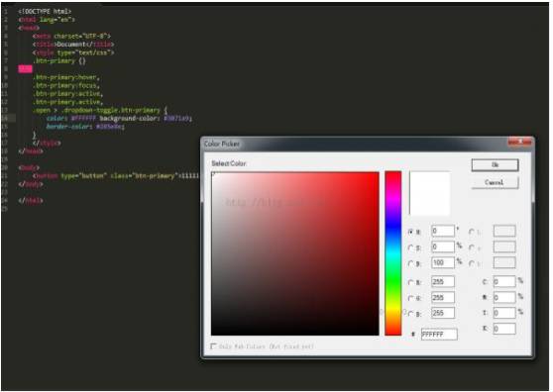The height and width of the screenshot is (392, 553).
Task: Click the closing '</body>' tag line
Action: (31, 184)
